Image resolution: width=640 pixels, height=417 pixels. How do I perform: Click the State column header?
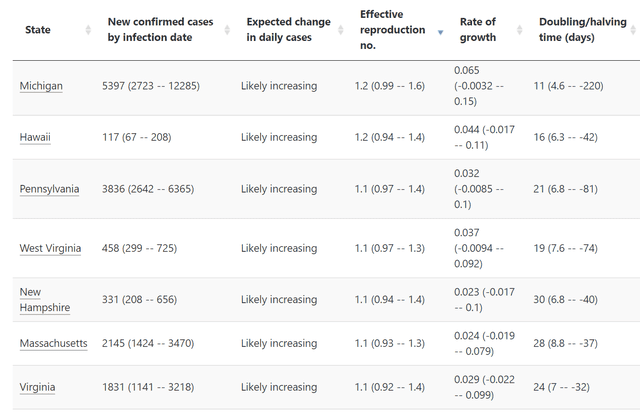(38, 30)
